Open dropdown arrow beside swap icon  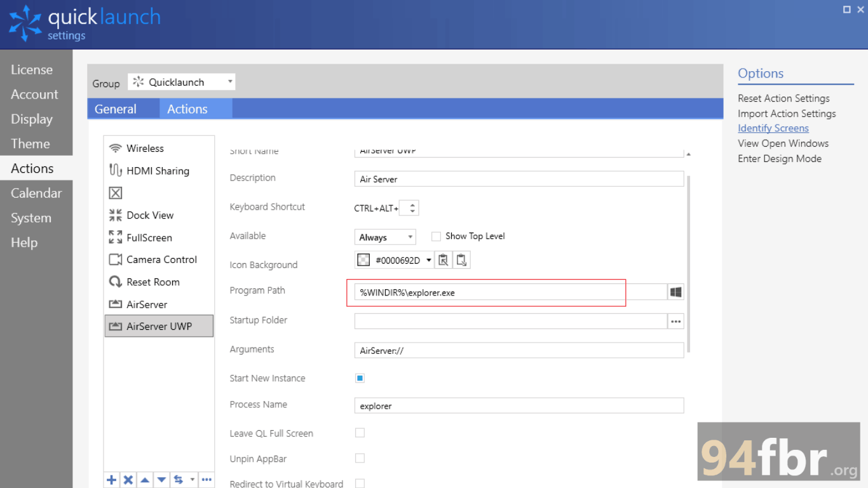point(192,480)
